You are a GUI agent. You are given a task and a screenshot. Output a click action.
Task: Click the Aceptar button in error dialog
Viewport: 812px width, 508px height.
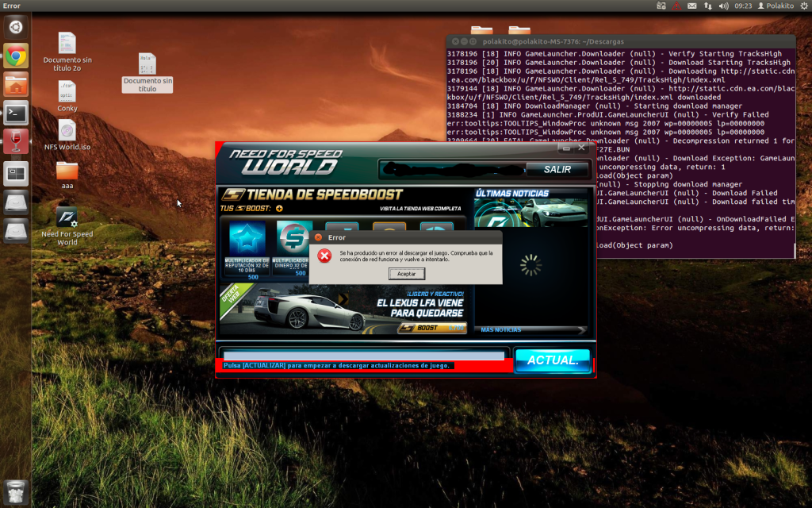tap(407, 274)
